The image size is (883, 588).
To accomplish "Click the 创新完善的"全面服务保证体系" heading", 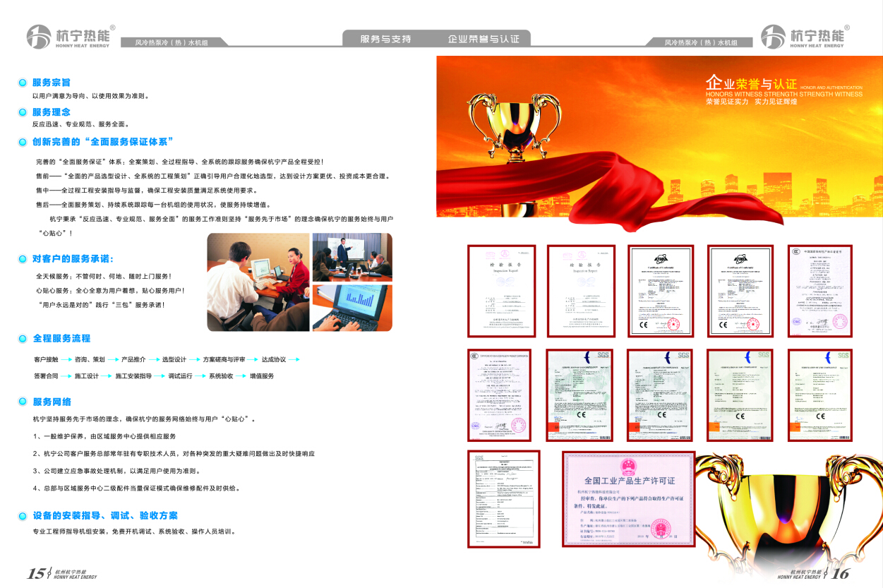I will [103, 141].
